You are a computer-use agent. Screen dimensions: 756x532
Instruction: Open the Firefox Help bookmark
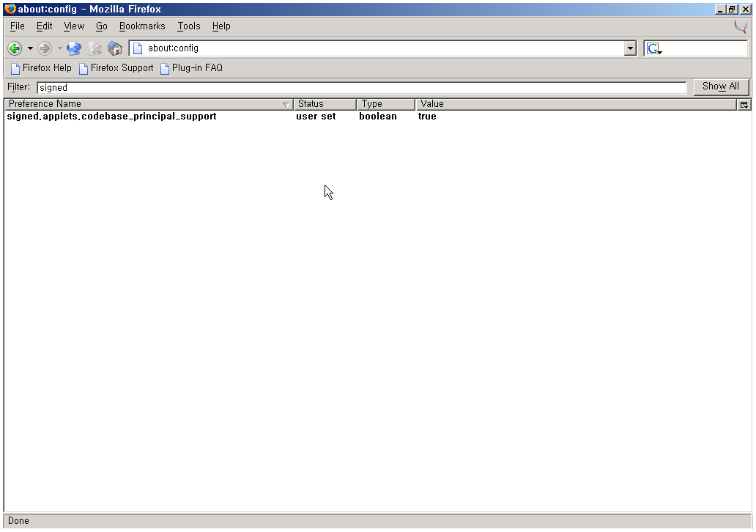(x=41, y=68)
